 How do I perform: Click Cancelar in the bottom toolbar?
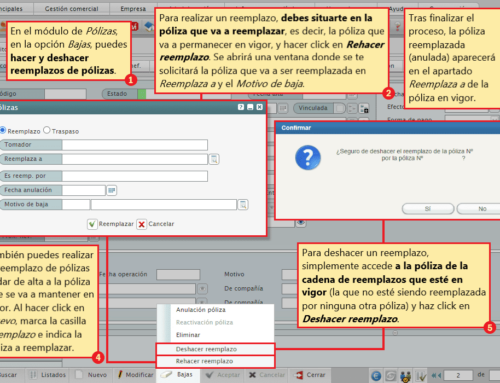[x=267, y=375]
